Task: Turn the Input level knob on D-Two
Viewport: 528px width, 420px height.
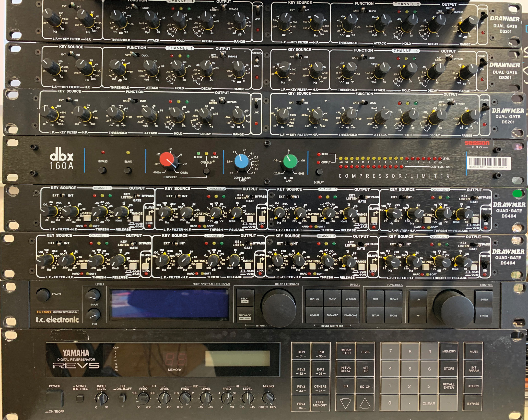Action: (x=93, y=295)
